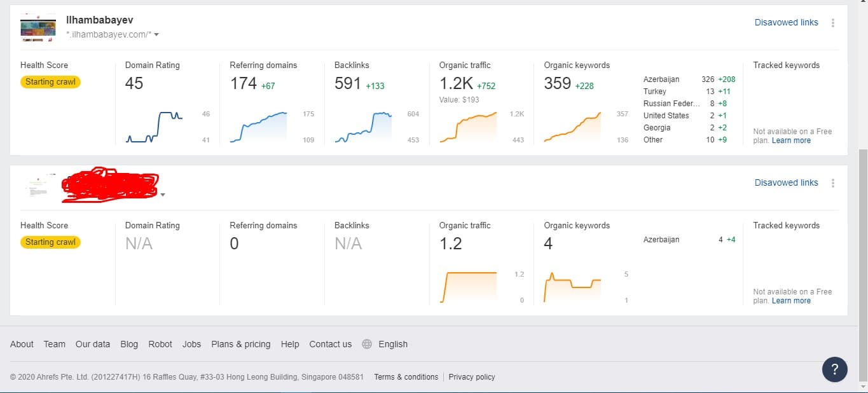
Task: Click the Organic keywords value 4 in the second project
Action: coord(548,244)
